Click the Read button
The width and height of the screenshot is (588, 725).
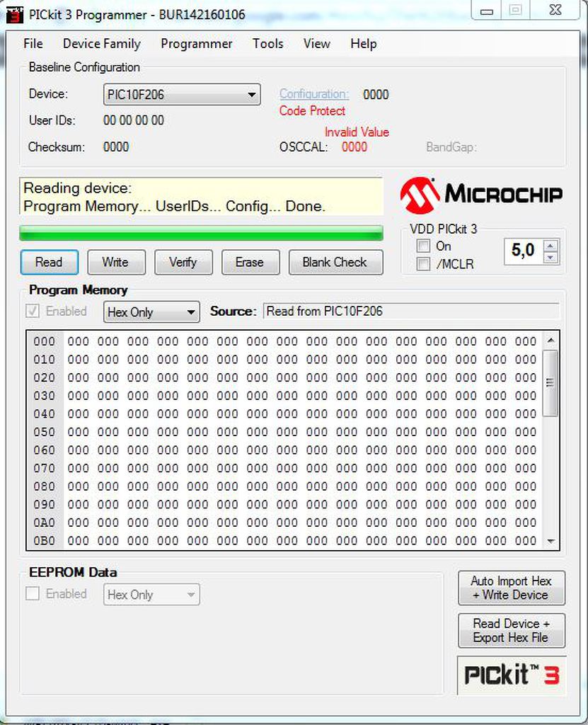click(50, 262)
